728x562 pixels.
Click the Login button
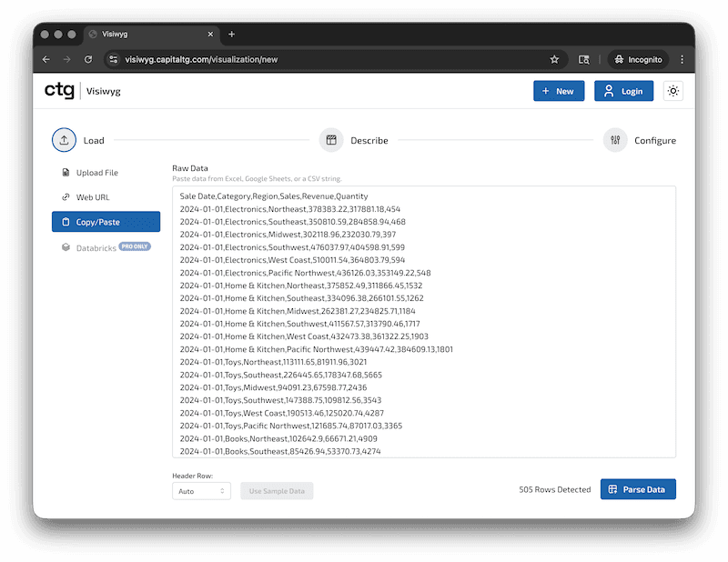(x=623, y=91)
